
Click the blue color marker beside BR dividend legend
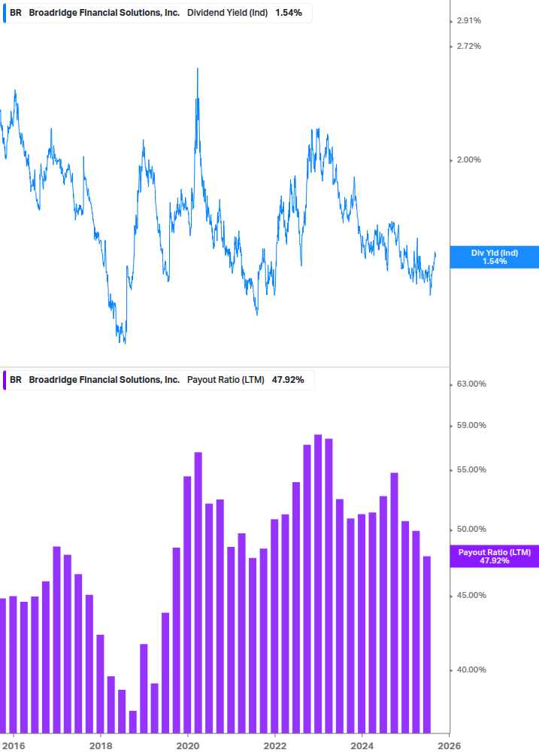tap(5, 13)
